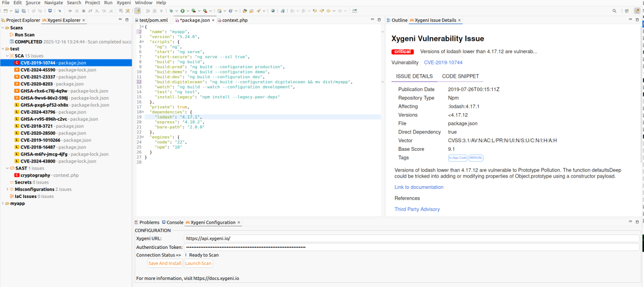This screenshot has height=287, width=644.
Task: Switch to the CODE SNIPPET tab
Action: point(460,77)
